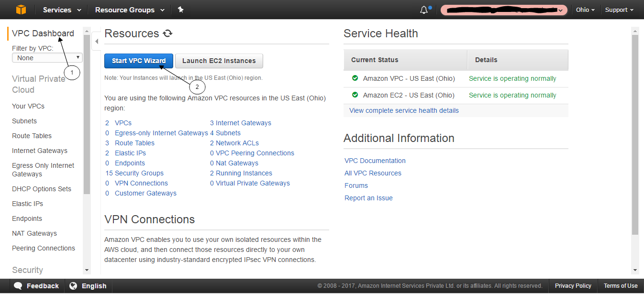
Task: Open the notifications bell icon
Action: click(424, 10)
